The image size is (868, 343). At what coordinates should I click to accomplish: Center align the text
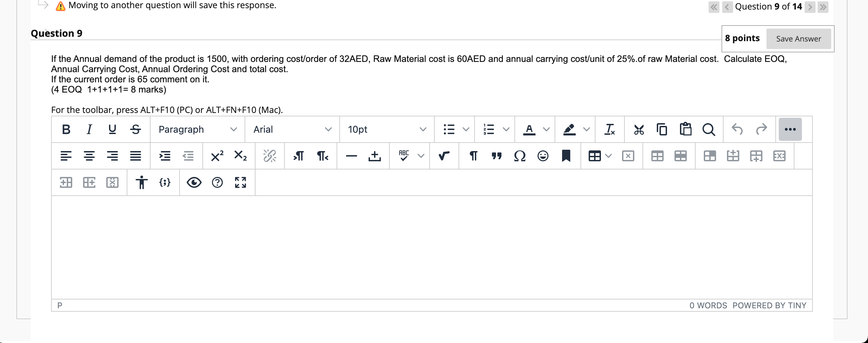point(89,156)
